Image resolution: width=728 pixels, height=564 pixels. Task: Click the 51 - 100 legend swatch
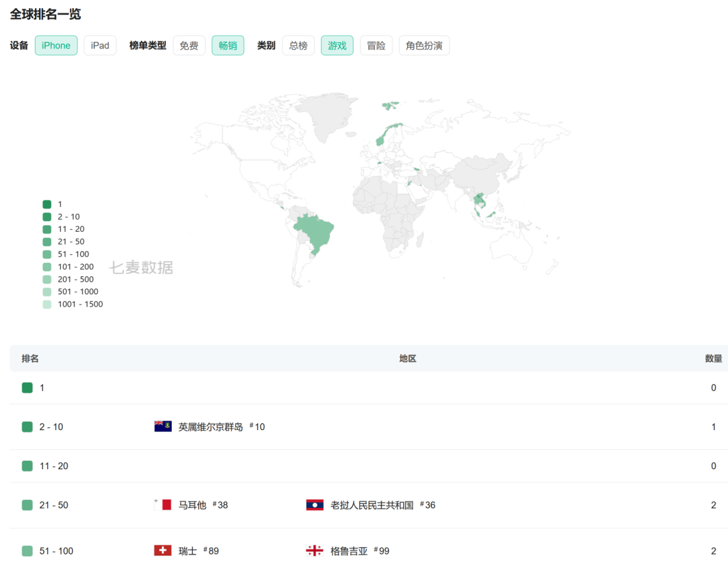pos(47,255)
